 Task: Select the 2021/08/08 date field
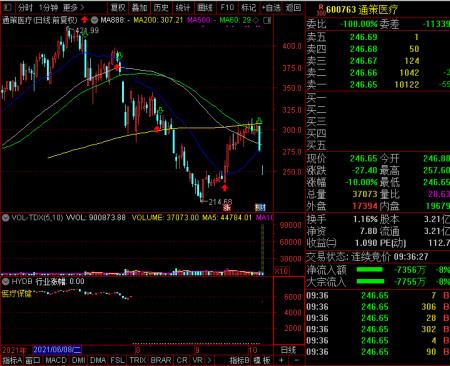point(57,350)
